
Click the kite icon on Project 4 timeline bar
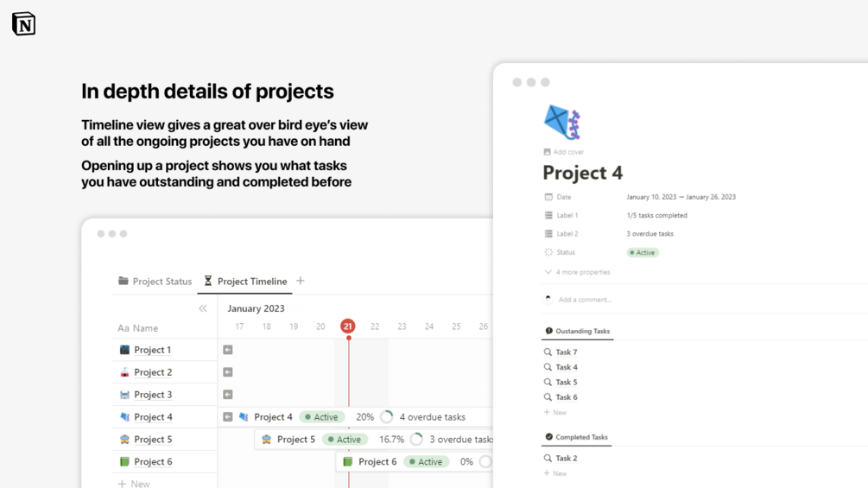click(x=244, y=416)
